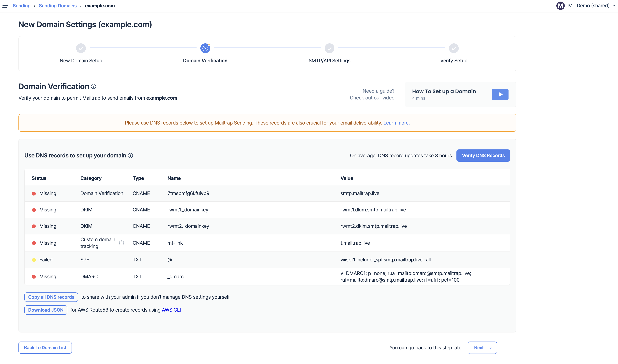
Task: Click the yellow Failed status dot for SPF
Action: pos(34,260)
